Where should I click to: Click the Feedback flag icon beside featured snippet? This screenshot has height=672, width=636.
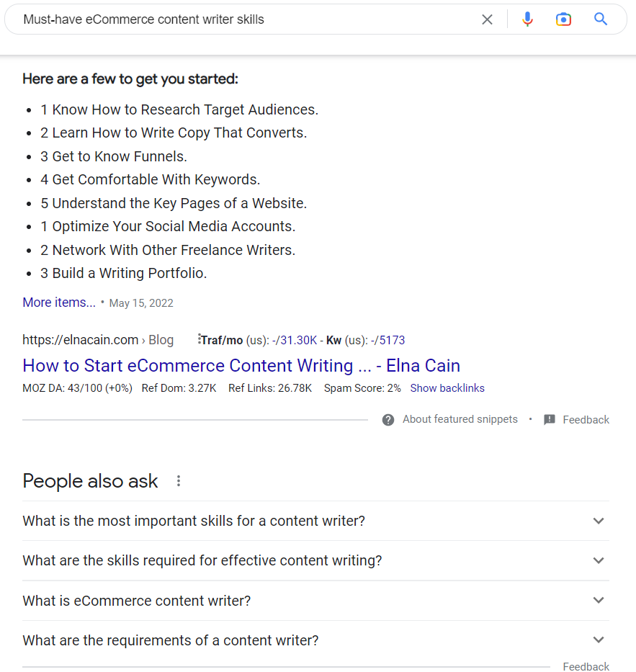(550, 419)
